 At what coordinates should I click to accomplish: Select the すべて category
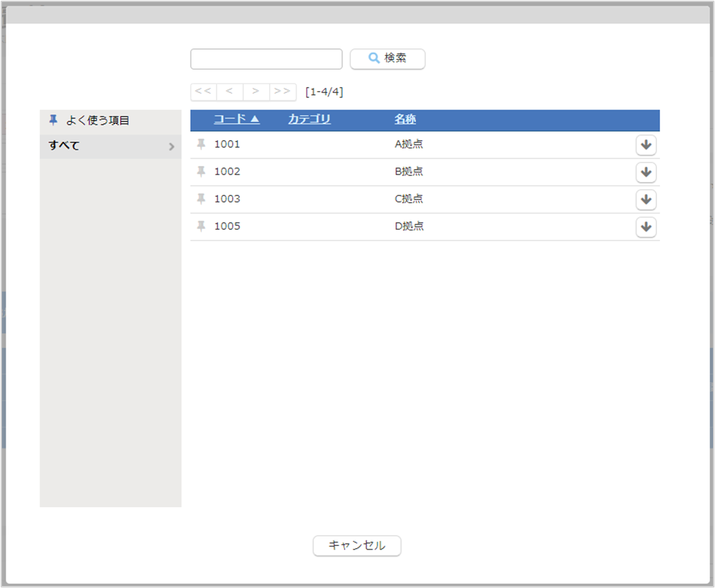point(65,146)
